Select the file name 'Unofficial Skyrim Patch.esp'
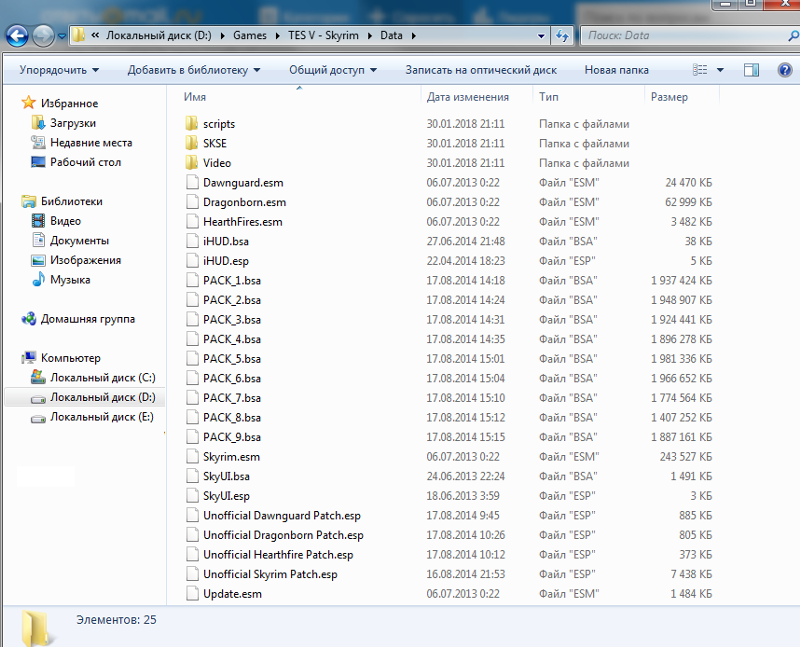Viewport: 800px width, 647px height. tap(270, 574)
